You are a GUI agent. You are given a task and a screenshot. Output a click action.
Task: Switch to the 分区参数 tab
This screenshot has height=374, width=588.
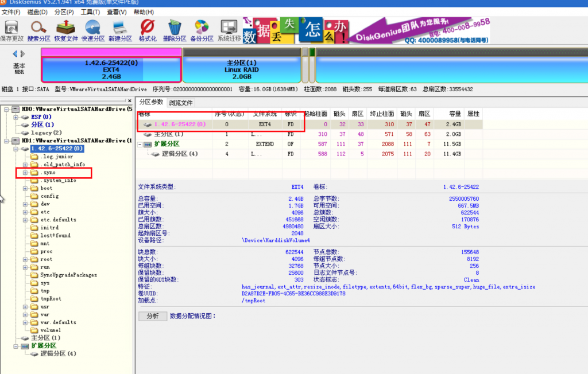(151, 102)
